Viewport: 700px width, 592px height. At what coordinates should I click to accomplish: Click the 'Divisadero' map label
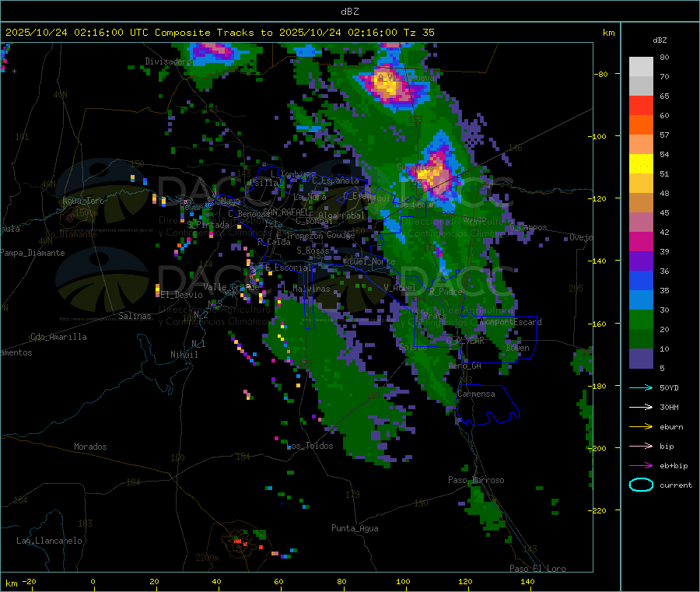[167, 61]
